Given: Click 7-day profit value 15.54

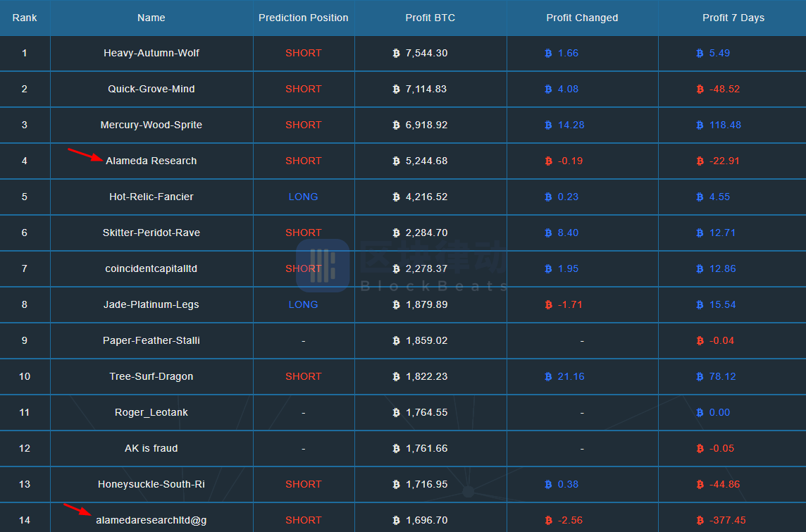Looking at the screenshot, I should [x=722, y=305].
